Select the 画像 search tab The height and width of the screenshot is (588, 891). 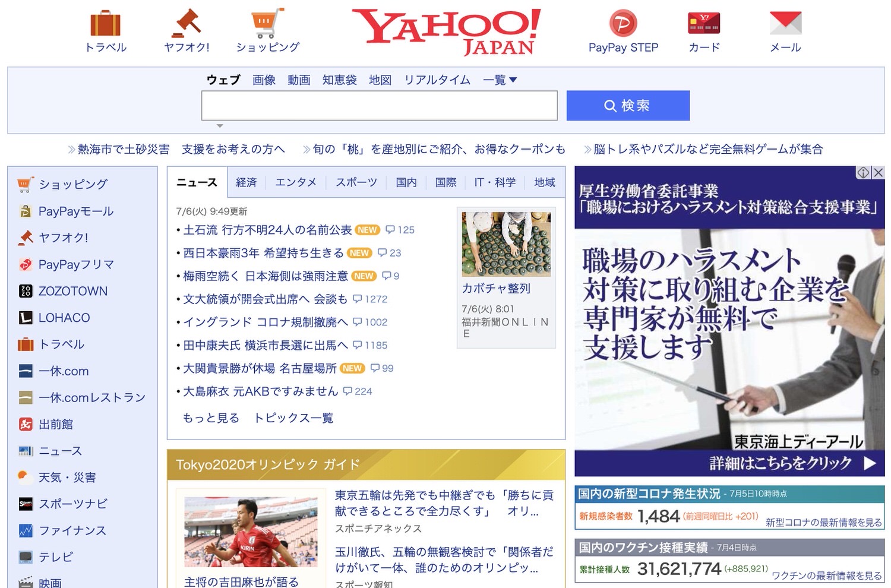[x=264, y=80]
